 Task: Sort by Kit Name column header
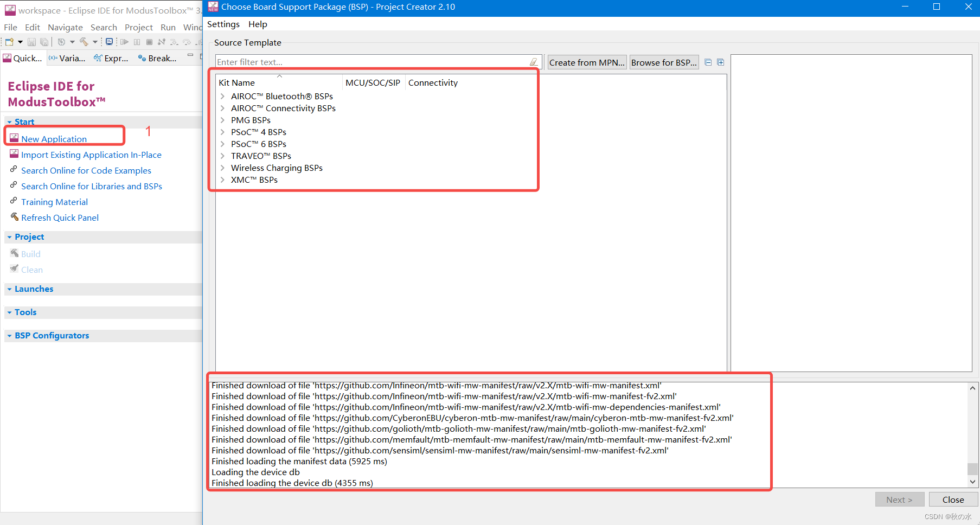pos(279,82)
